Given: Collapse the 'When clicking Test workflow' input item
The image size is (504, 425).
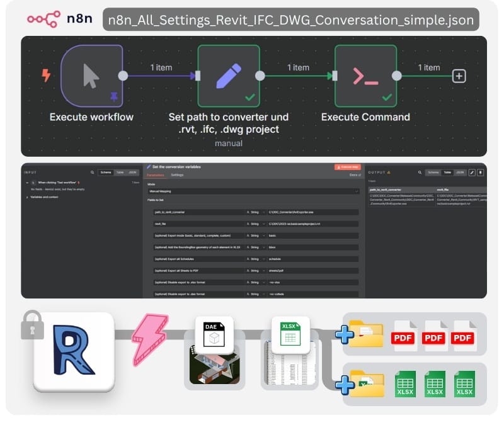Looking at the screenshot, I should pos(27,183).
